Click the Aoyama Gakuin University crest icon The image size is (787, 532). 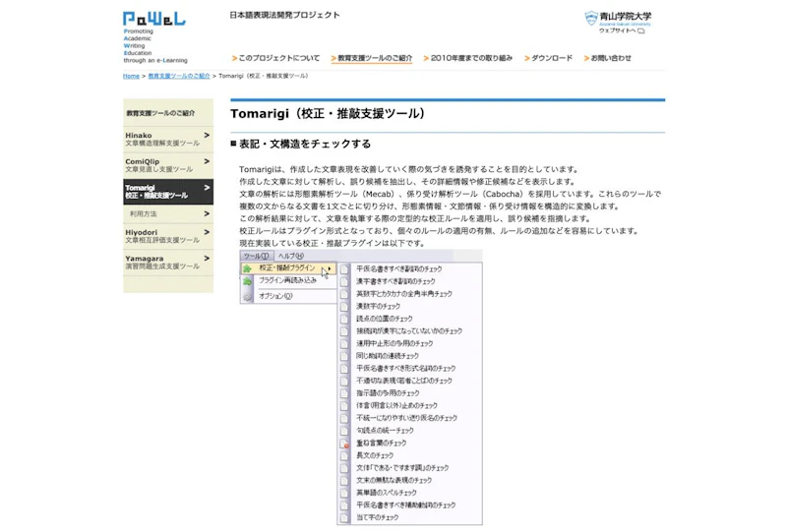(x=591, y=18)
